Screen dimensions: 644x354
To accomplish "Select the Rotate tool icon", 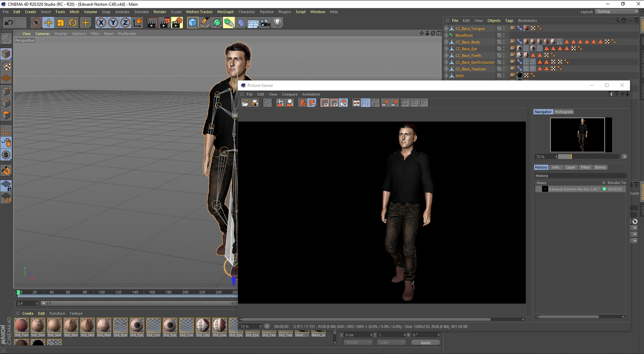I will pyautogui.click(x=73, y=23).
